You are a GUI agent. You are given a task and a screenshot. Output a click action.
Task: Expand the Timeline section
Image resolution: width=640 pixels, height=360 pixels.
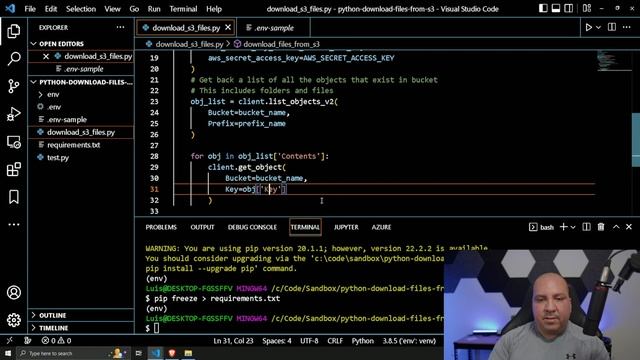[x=81, y=328]
